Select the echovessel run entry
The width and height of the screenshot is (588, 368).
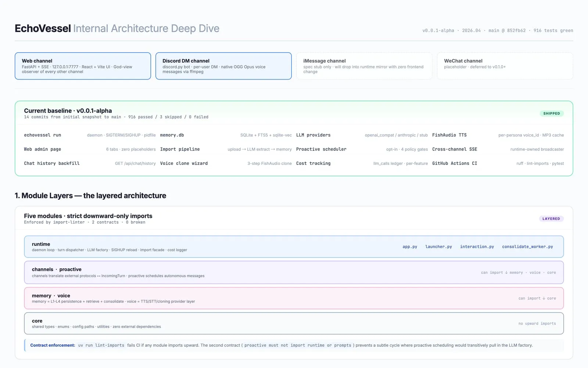[x=42, y=135]
